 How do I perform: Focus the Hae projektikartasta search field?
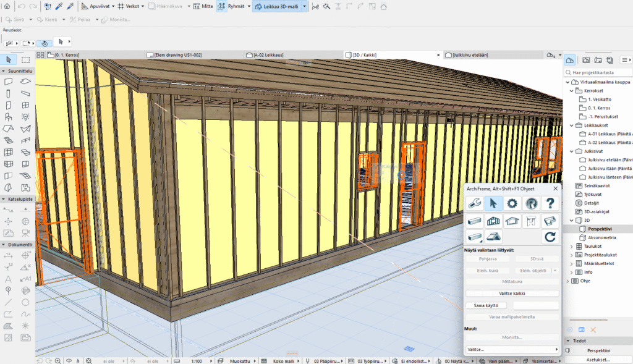598,73
